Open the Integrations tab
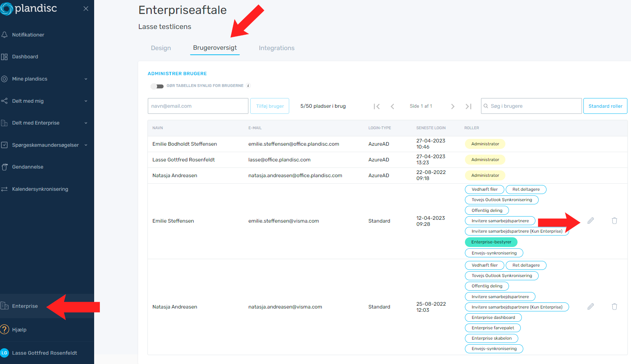The width and height of the screenshot is (631, 364). (276, 48)
